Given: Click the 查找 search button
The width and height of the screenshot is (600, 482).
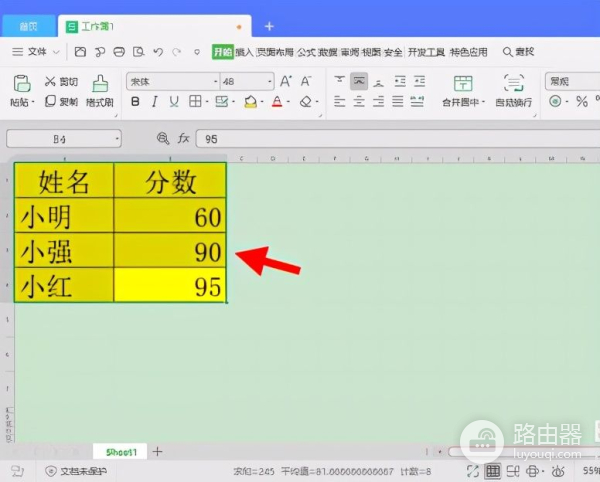Looking at the screenshot, I should 519,52.
